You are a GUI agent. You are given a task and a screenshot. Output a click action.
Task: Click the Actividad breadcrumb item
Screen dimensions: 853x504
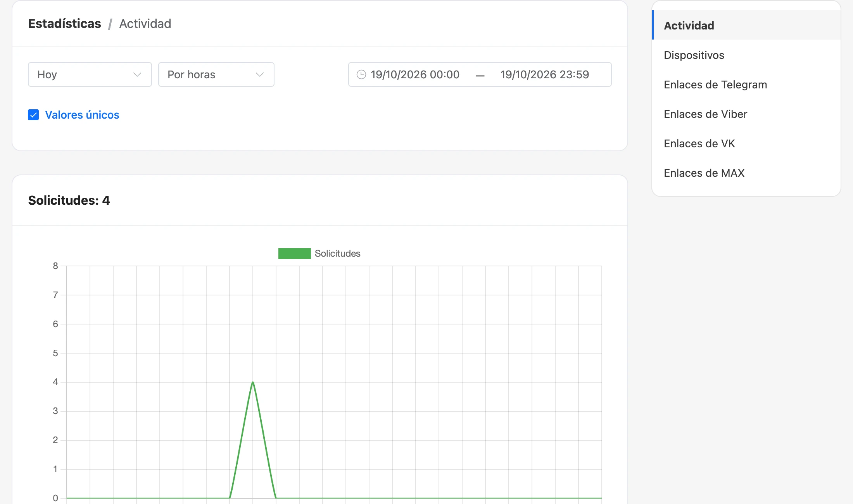145,24
